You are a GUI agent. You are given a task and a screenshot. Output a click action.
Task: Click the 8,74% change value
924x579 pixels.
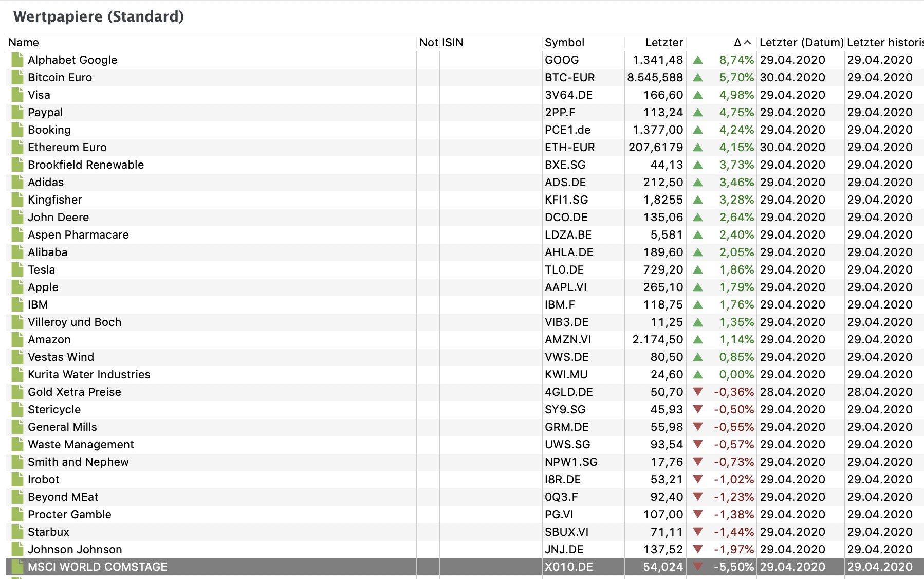pos(736,60)
